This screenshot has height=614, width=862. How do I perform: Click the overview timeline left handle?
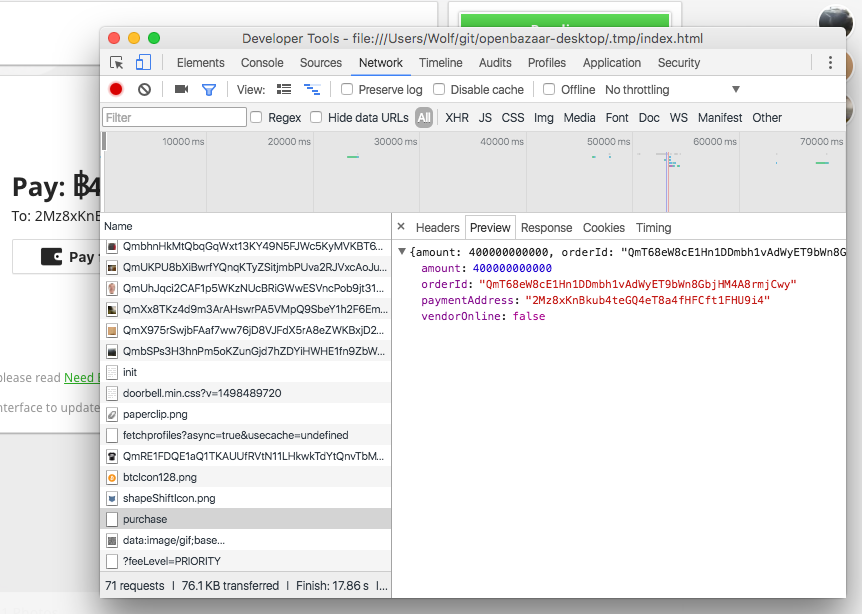point(104,141)
